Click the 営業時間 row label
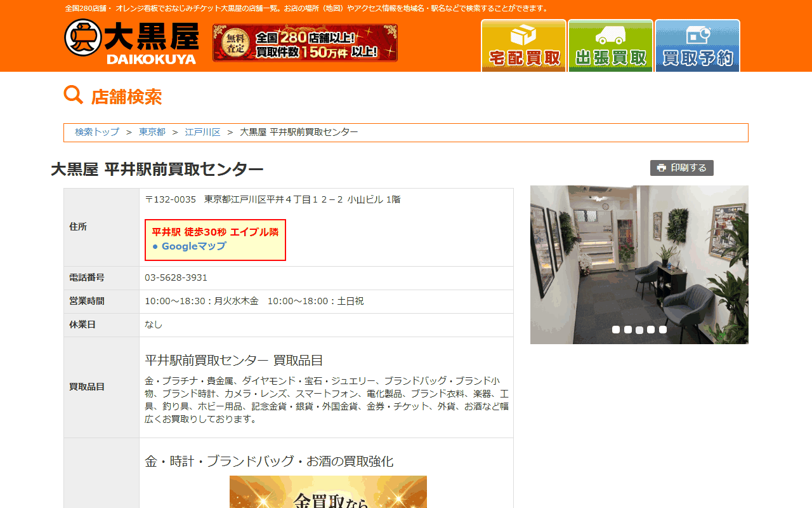This screenshot has height=508, width=812. (87, 301)
